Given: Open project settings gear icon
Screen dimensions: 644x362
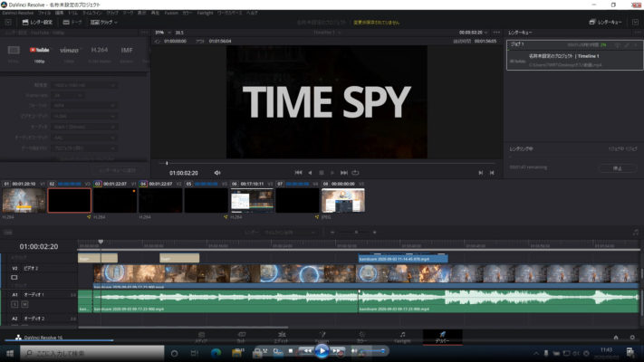Looking at the screenshot, I should [632, 337].
